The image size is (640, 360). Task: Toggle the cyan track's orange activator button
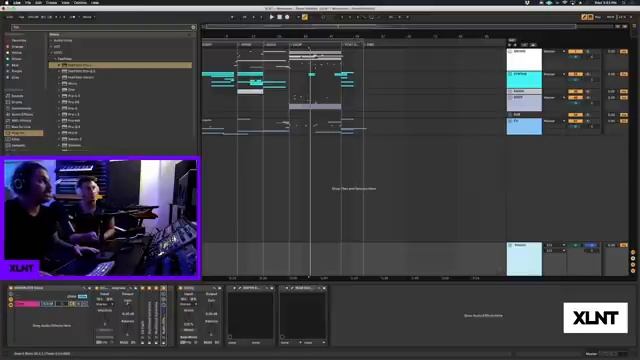[575, 74]
